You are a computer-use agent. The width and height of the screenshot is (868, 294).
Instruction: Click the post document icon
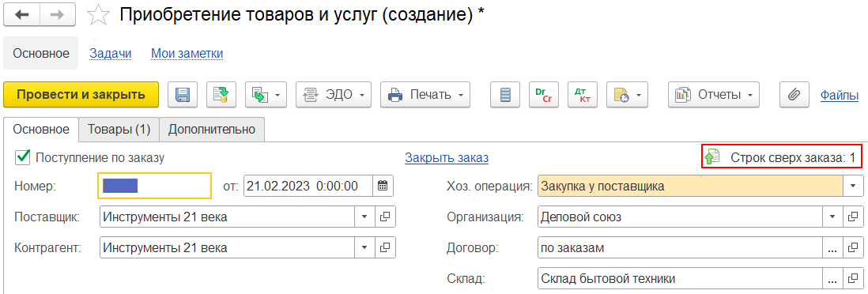coord(221,95)
